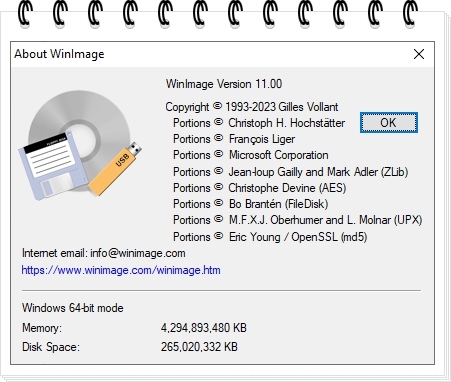The height and width of the screenshot is (382, 451).
Task: Click the Internet email info@winimage.com text
Action: 104,253
